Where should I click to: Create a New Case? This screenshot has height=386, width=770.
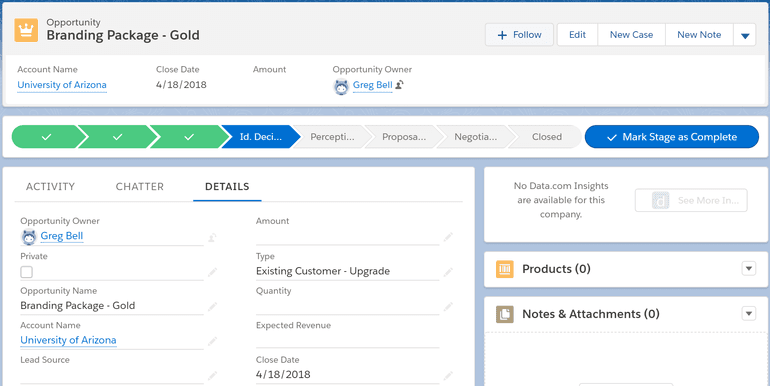point(632,35)
